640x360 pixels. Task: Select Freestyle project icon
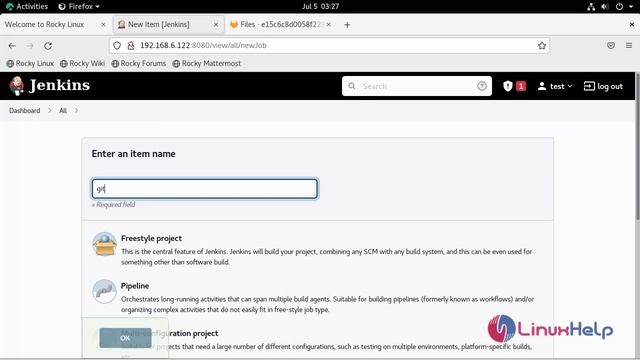coord(104,244)
